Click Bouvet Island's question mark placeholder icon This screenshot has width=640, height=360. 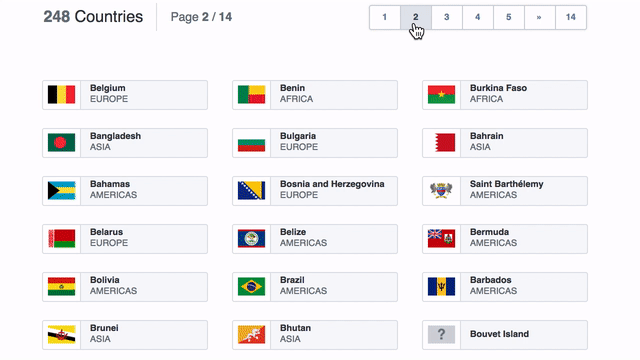tap(441, 335)
